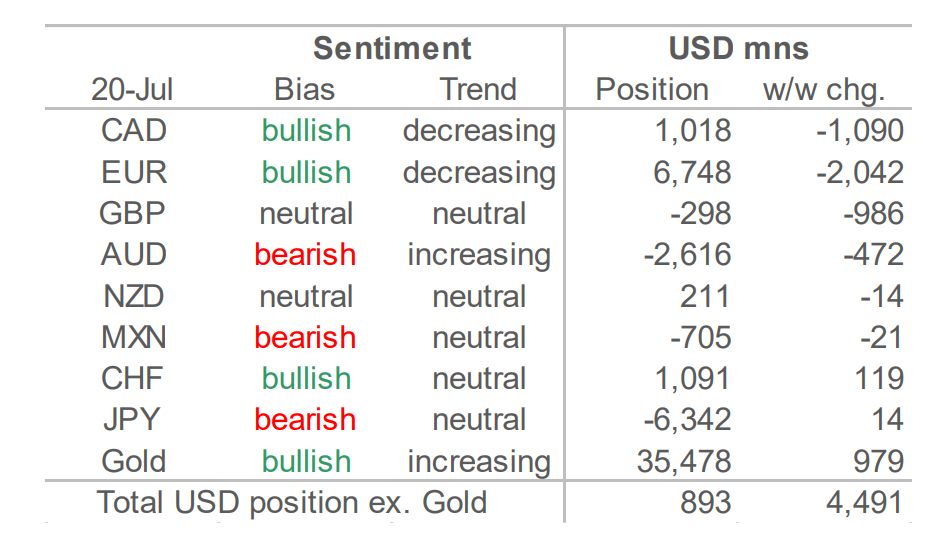Click the Trend column header
946x545 pixels.
click(x=478, y=90)
